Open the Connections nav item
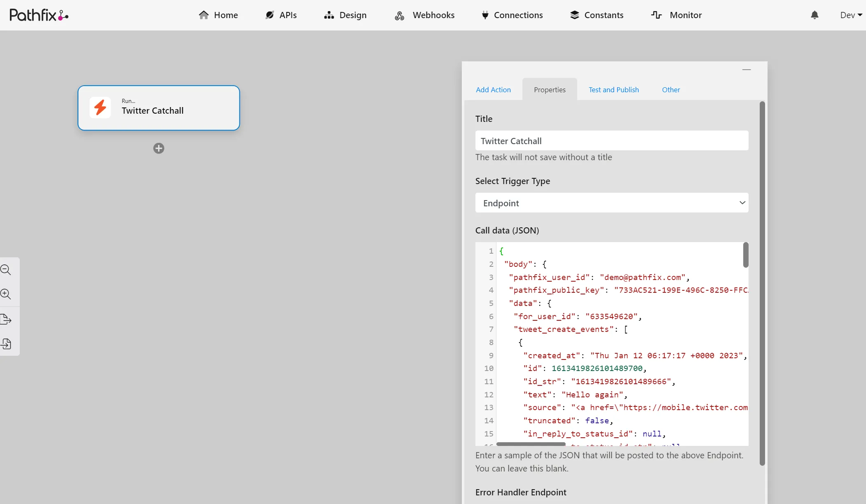 pyautogui.click(x=512, y=15)
